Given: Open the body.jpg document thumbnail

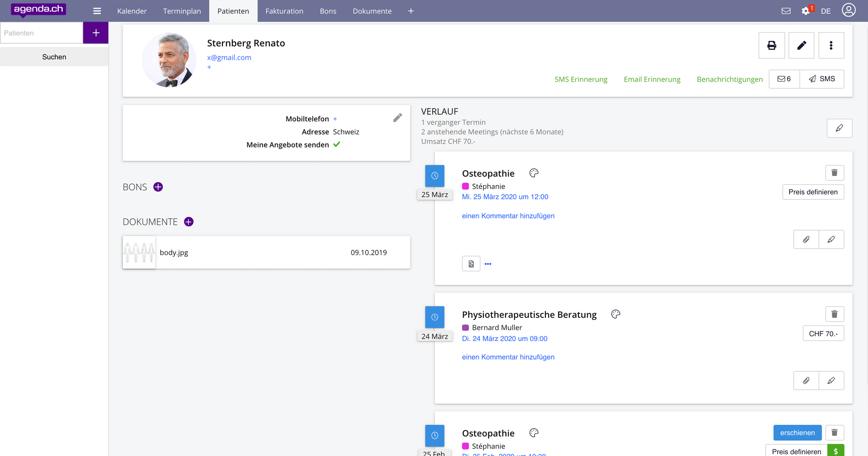Looking at the screenshot, I should (x=139, y=252).
